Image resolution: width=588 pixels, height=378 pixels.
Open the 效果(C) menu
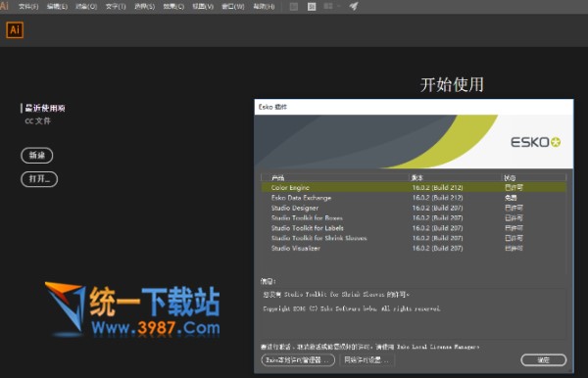tap(173, 7)
